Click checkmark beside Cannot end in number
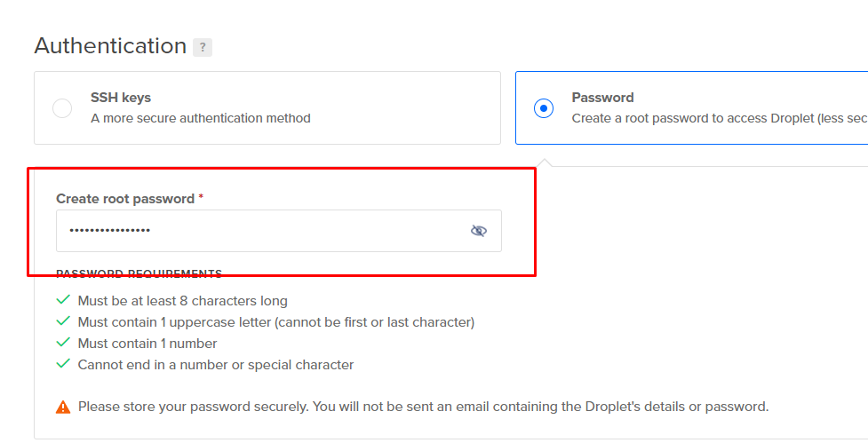 pos(63,363)
